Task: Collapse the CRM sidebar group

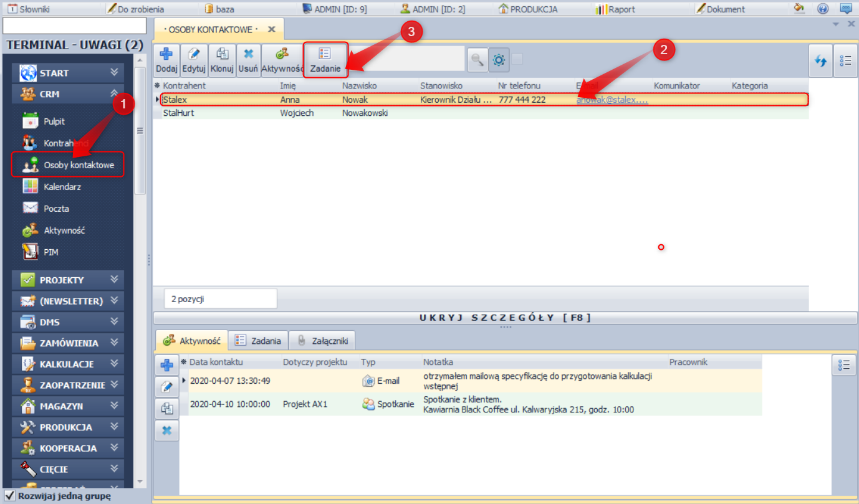Action: pos(114,93)
